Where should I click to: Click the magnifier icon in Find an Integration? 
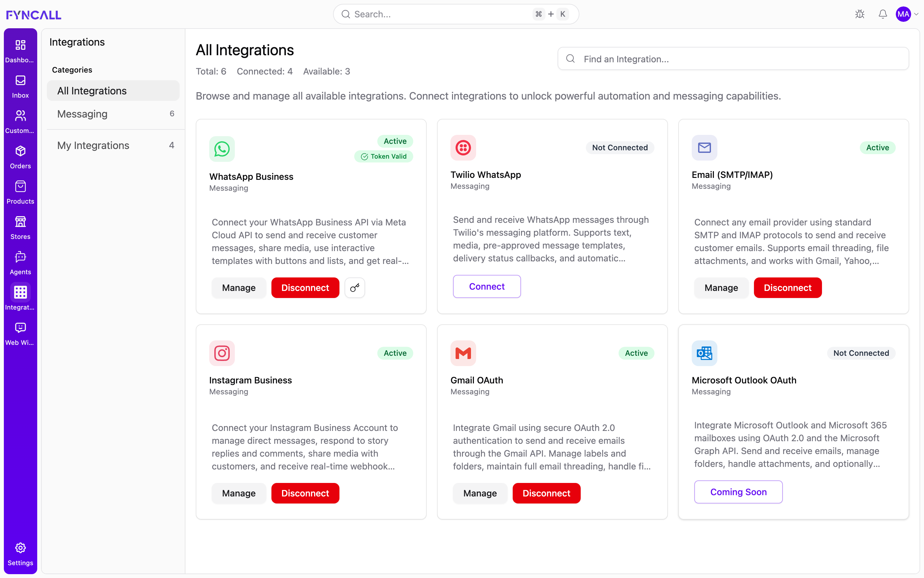[x=570, y=58]
